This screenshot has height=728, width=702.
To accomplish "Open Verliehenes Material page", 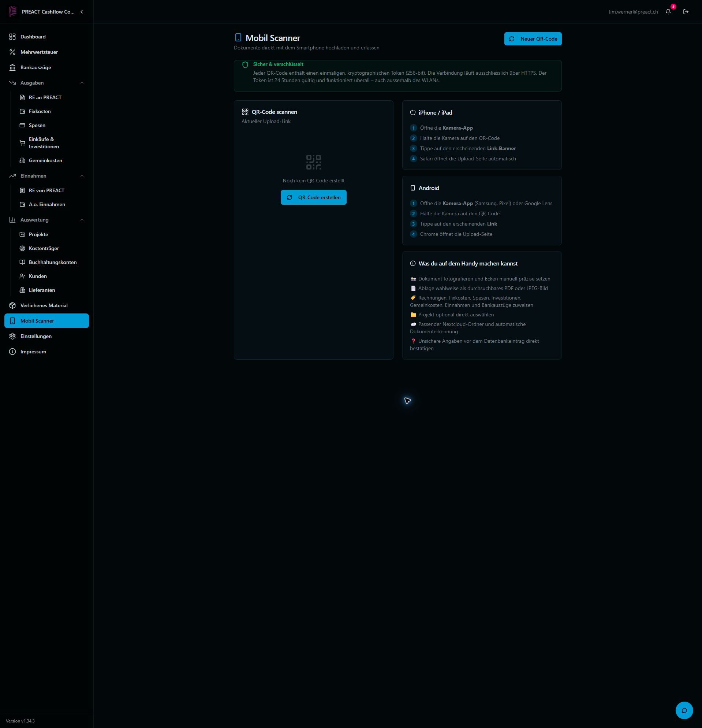I will [47, 305].
